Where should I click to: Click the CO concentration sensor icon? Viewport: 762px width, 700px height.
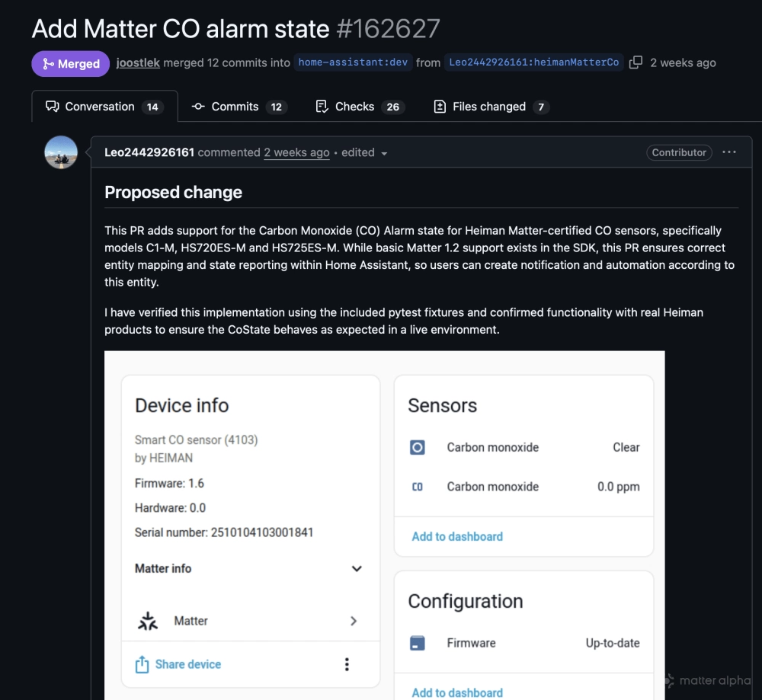[418, 487]
